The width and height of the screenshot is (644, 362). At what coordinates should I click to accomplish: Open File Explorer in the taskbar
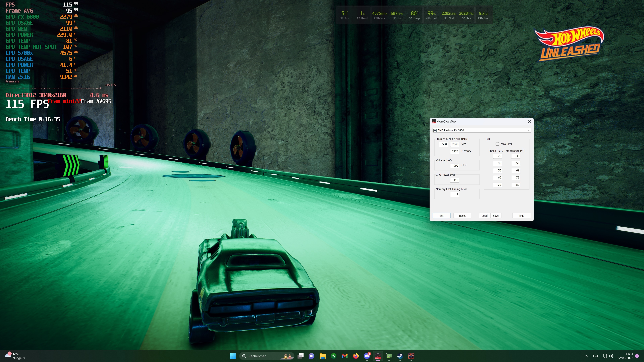pyautogui.click(x=323, y=356)
